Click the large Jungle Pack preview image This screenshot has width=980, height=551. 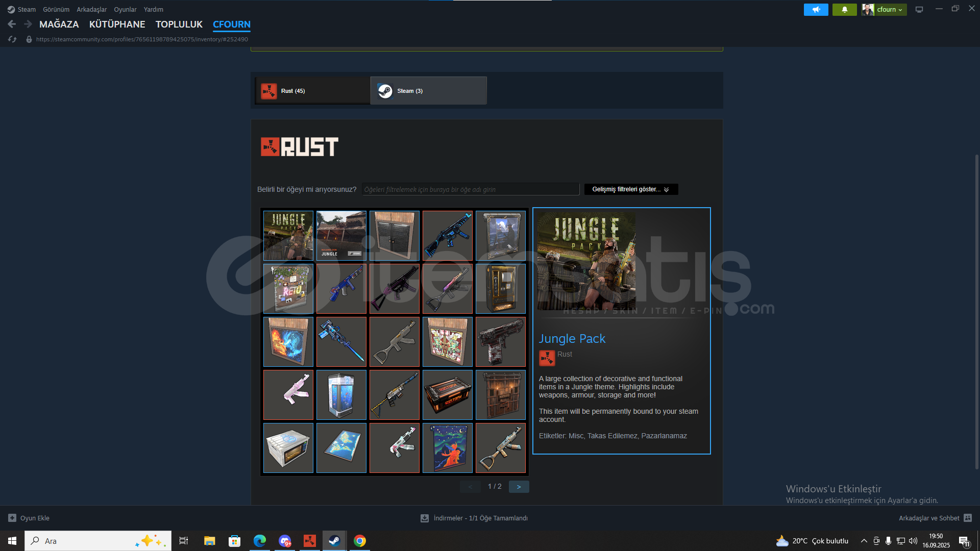click(586, 261)
